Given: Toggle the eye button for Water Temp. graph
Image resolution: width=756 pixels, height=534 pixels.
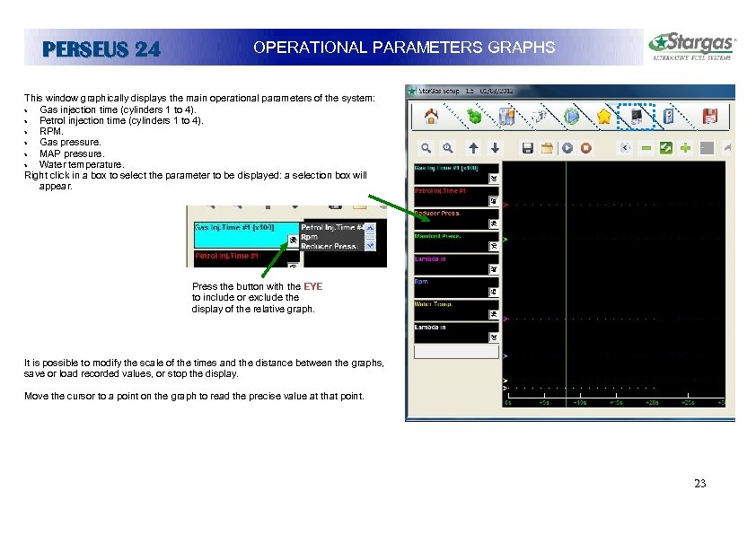Looking at the screenshot, I should [493, 314].
